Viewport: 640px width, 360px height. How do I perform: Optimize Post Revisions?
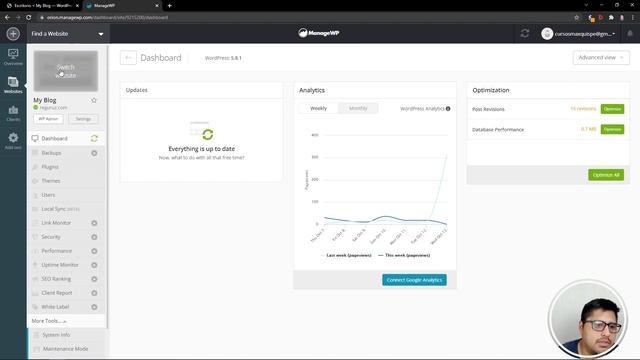point(612,109)
